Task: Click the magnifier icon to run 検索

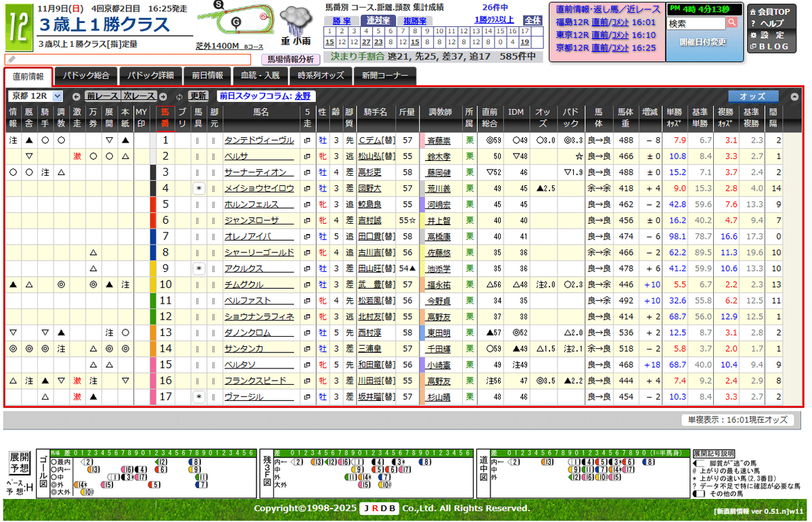Action: pyautogui.click(x=732, y=22)
